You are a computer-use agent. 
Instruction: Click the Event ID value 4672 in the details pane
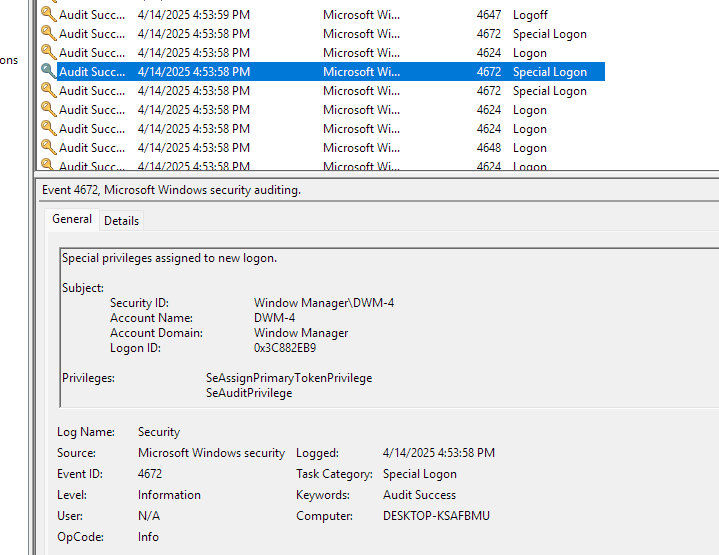pos(150,474)
